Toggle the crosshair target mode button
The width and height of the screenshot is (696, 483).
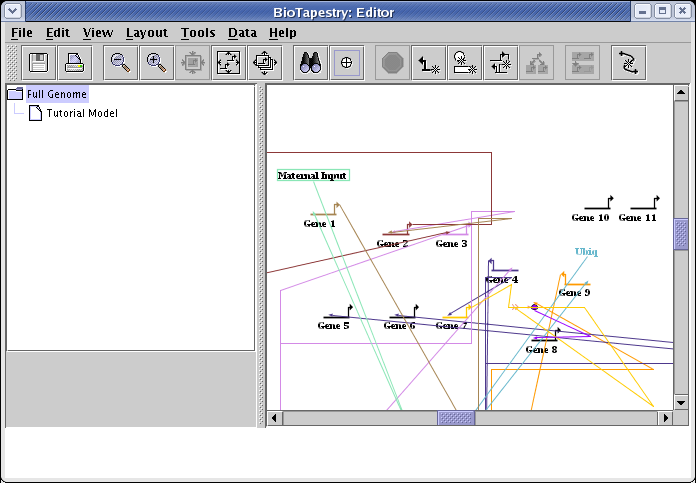[x=347, y=63]
